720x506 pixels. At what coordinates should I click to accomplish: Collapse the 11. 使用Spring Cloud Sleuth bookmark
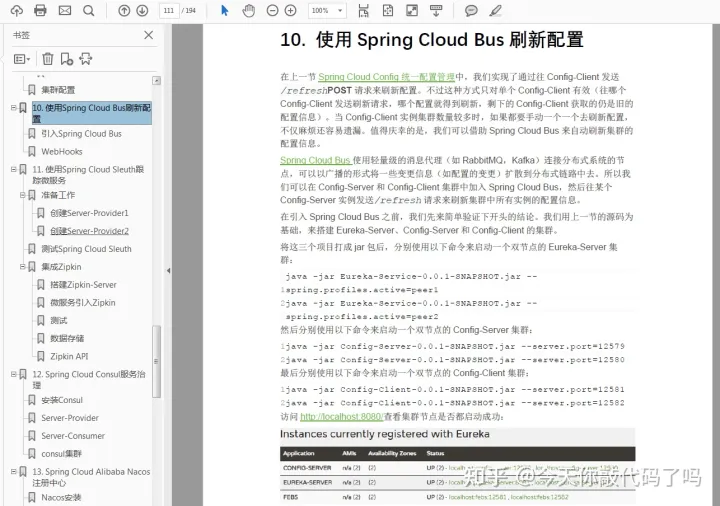14,169
